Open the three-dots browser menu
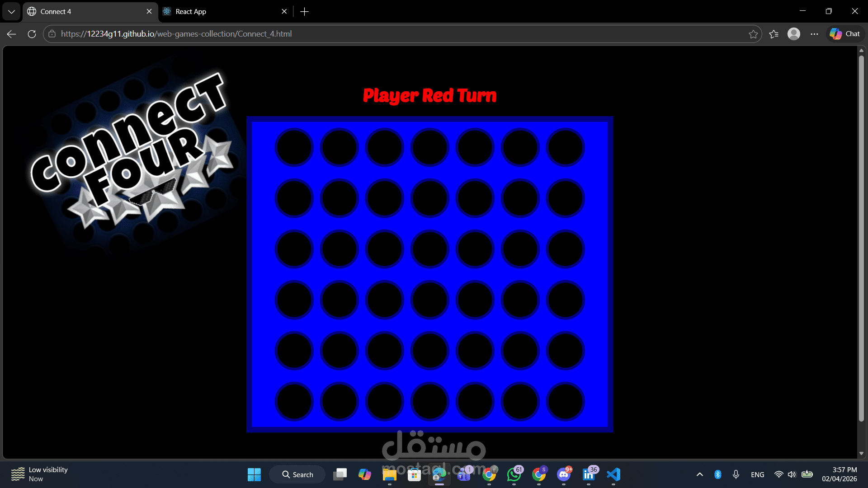Screen dimensions: 868x488 (814, 34)
